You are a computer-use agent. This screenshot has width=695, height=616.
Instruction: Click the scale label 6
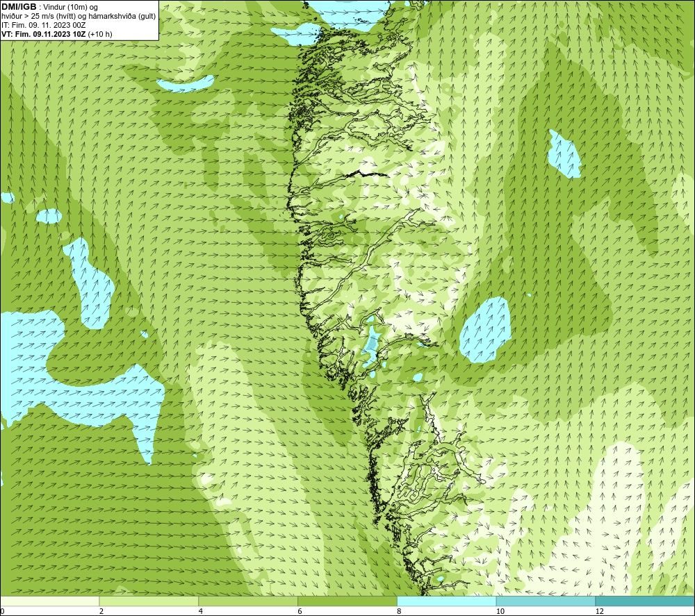pos(300,611)
